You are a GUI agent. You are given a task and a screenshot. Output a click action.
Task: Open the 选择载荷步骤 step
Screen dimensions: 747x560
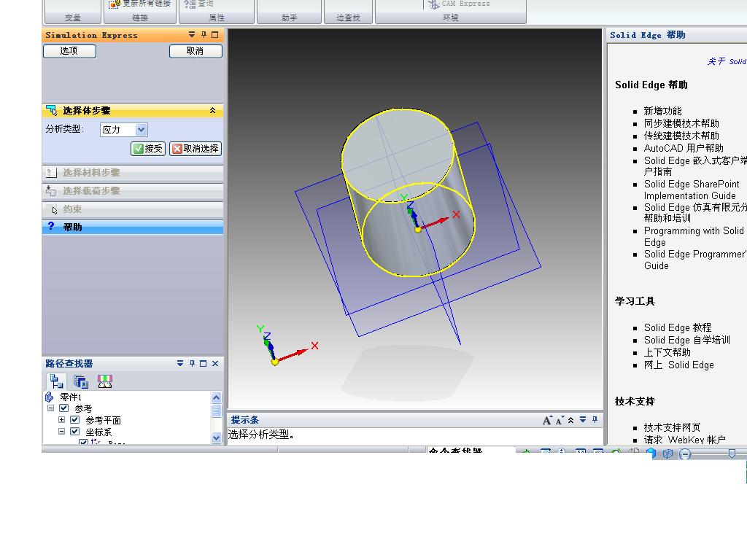click(x=133, y=190)
